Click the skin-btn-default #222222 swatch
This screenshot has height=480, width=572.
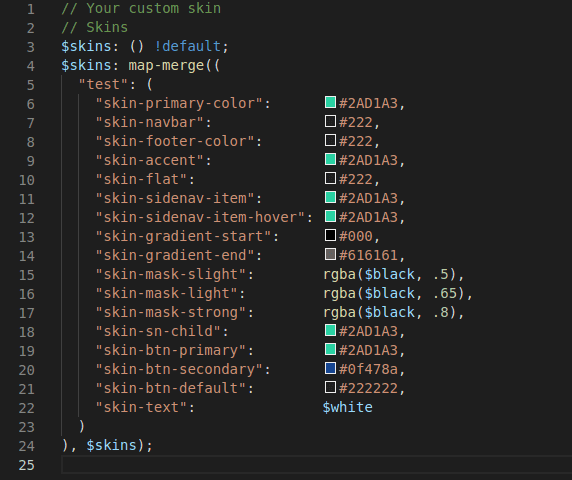(x=330, y=387)
